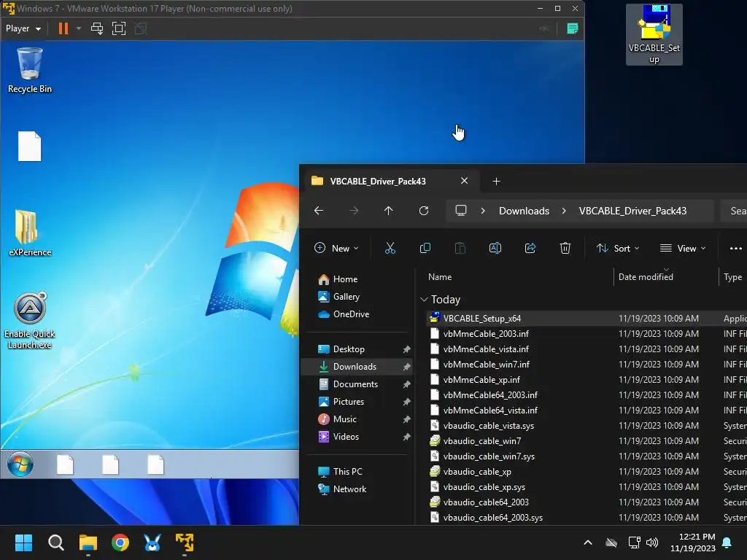This screenshot has height=560, width=747.
Task: Refresh the File Explorer folder view
Action: tap(424, 211)
